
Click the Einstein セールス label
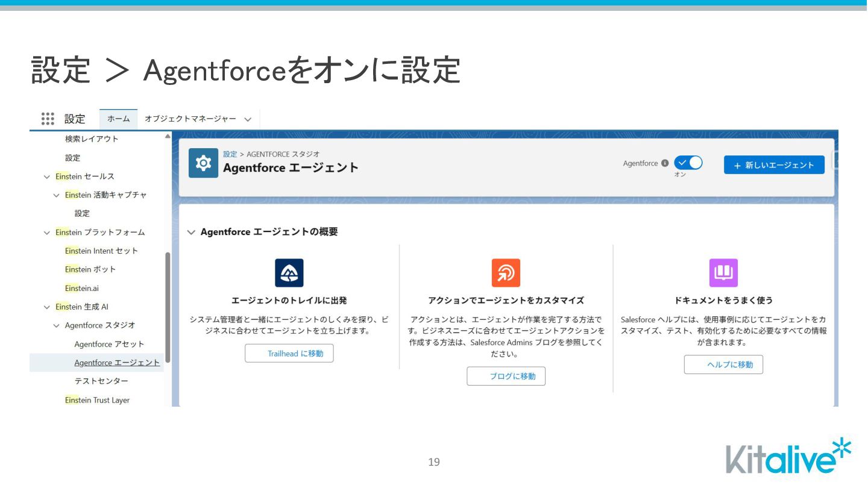pyautogui.click(x=85, y=177)
